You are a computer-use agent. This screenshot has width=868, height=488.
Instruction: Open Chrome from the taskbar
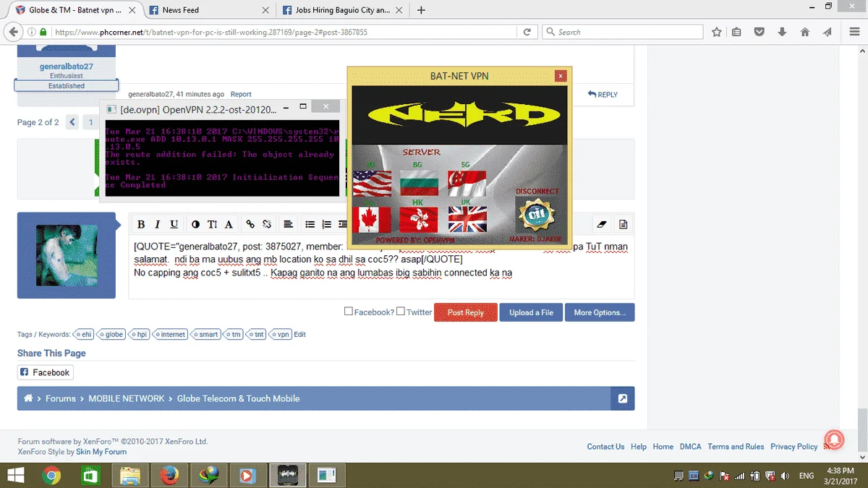click(51, 476)
